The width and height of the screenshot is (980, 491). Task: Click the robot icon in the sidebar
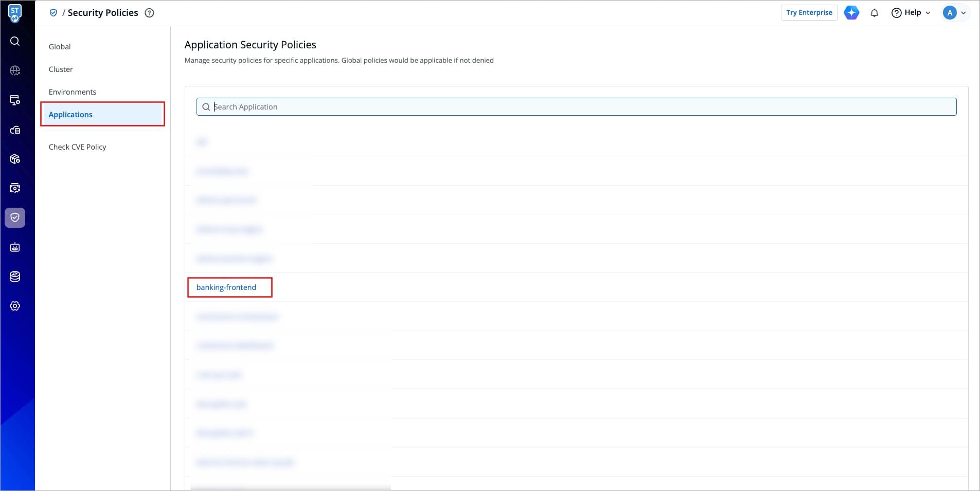[15, 247]
